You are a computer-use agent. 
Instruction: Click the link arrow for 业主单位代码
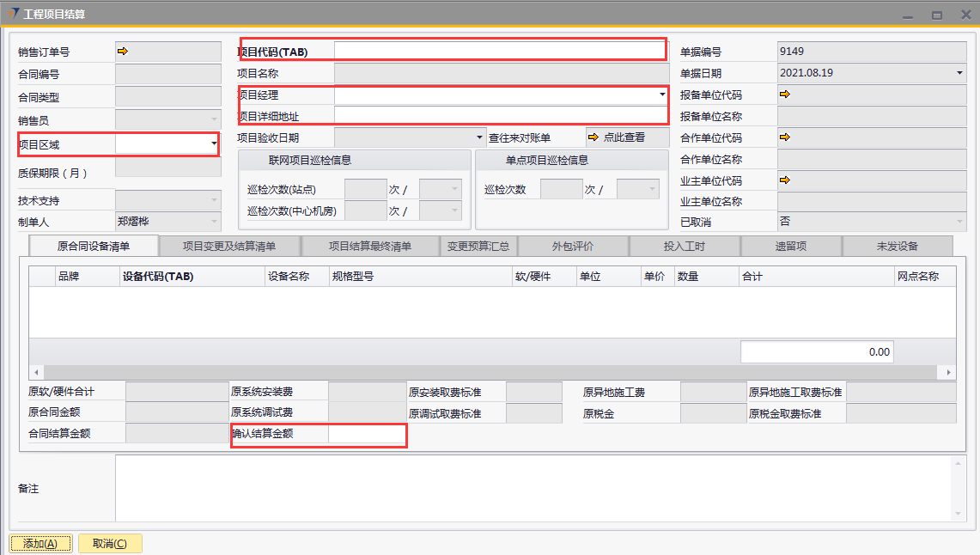pyautogui.click(x=784, y=180)
